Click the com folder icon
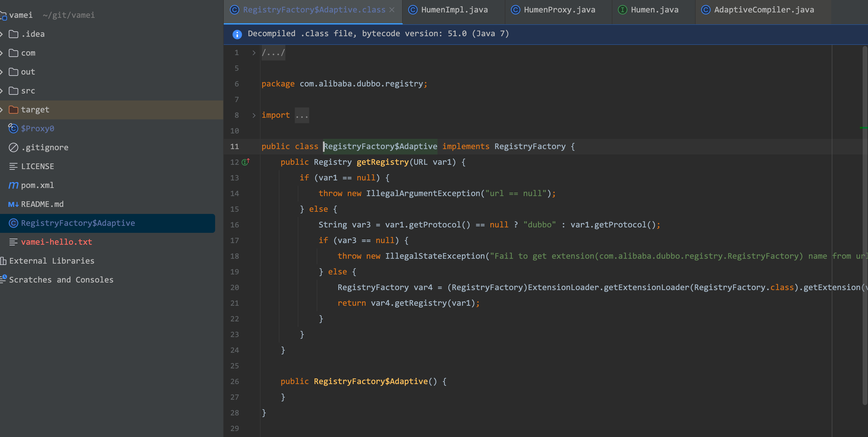 (14, 53)
